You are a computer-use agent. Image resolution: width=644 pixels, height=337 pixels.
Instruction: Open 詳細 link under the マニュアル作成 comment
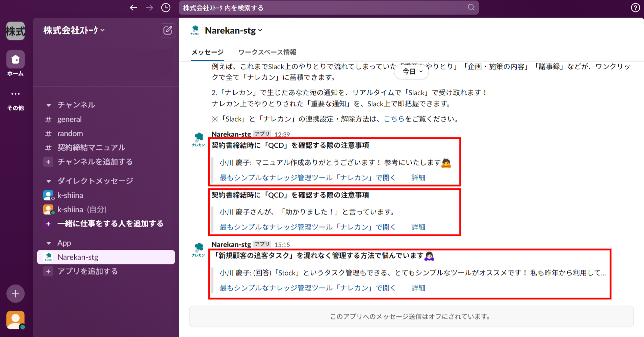coord(418,178)
